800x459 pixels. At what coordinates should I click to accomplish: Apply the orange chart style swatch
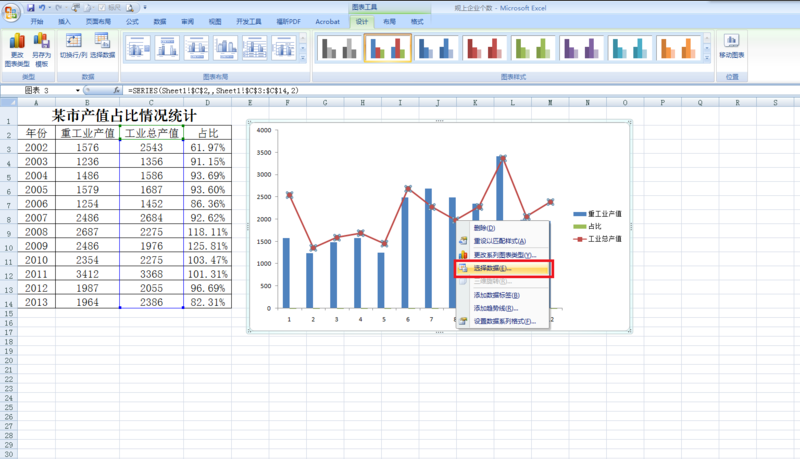(678, 48)
